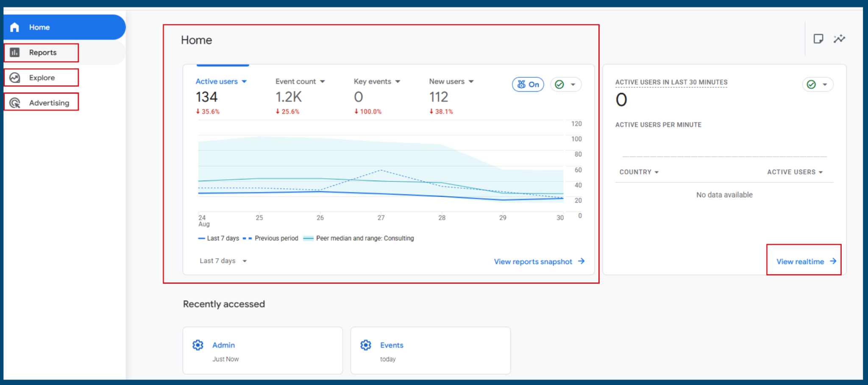Click the Previous period legend entry
868x385 pixels.
click(271, 238)
